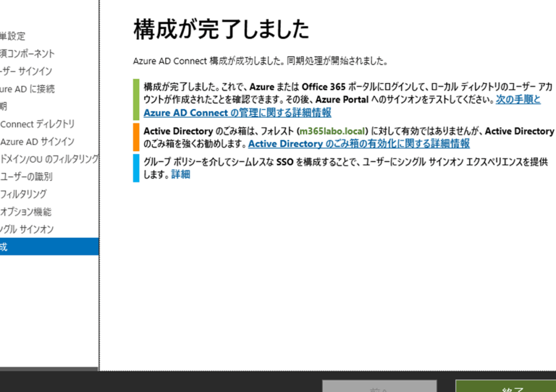The width and height of the screenshot is (556, 392).
Task: Click the 構成が完了しました heading
Action: point(222,29)
